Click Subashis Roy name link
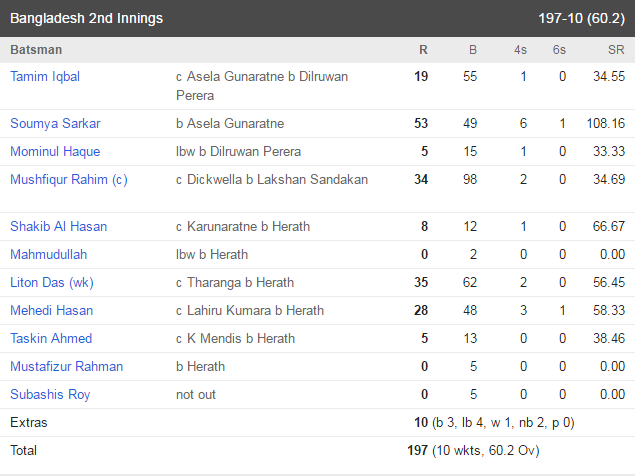The height and width of the screenshot is (476, 635). [50, 395]
